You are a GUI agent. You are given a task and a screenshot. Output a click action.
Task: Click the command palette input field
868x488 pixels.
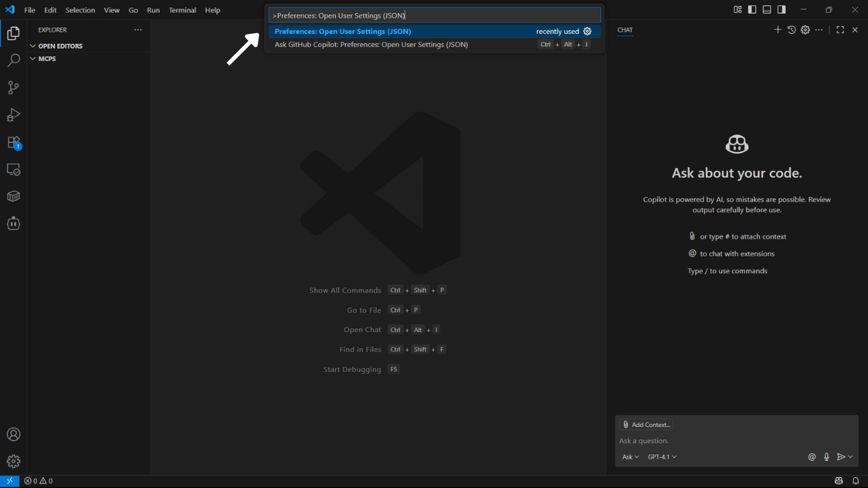pos(435,15)
